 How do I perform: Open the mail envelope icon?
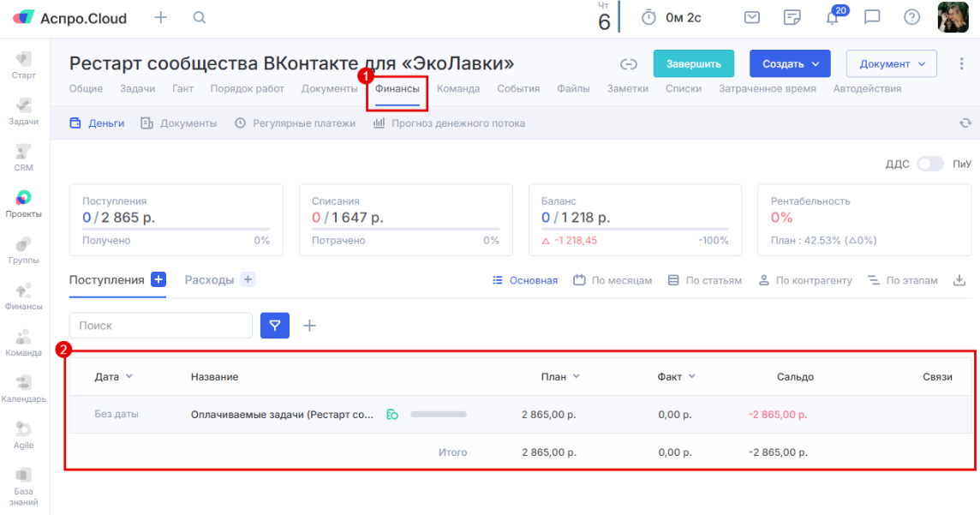[x=752, y=17]
